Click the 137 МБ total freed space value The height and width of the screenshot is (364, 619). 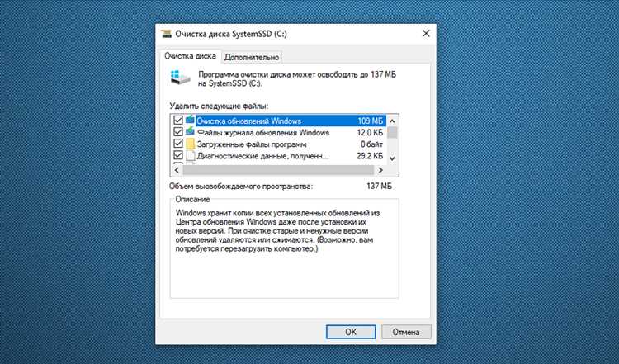[x=380, y=186]
